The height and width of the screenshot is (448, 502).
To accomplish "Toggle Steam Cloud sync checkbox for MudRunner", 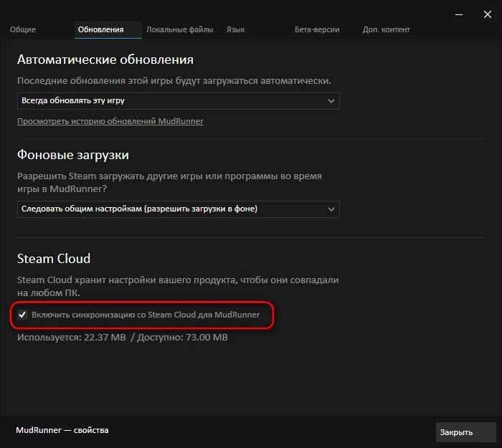I will coord(22,315).
